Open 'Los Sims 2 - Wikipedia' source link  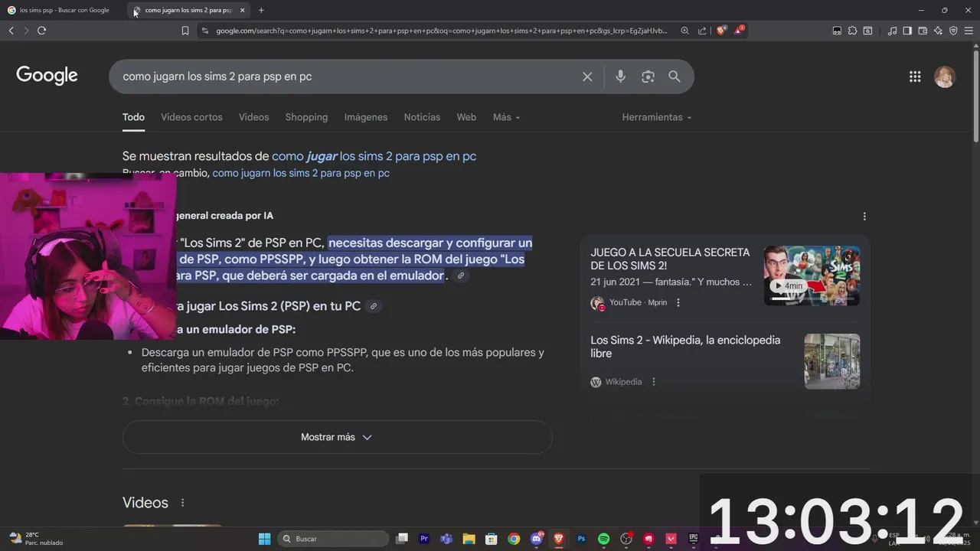click(x=685, y=347)
